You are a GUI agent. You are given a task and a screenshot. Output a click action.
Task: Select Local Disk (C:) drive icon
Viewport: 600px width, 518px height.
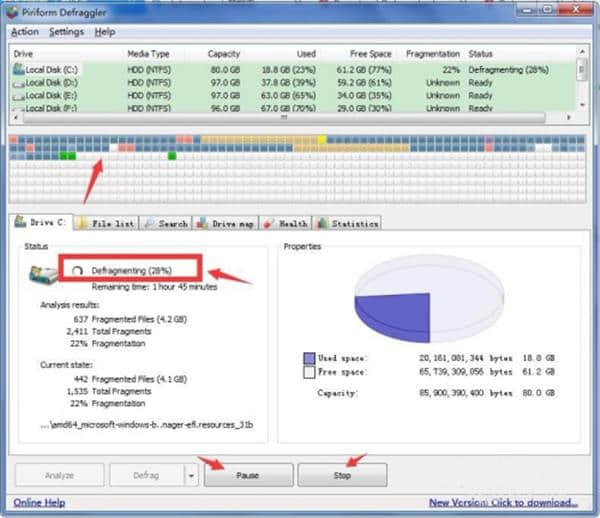pos(17,68)
